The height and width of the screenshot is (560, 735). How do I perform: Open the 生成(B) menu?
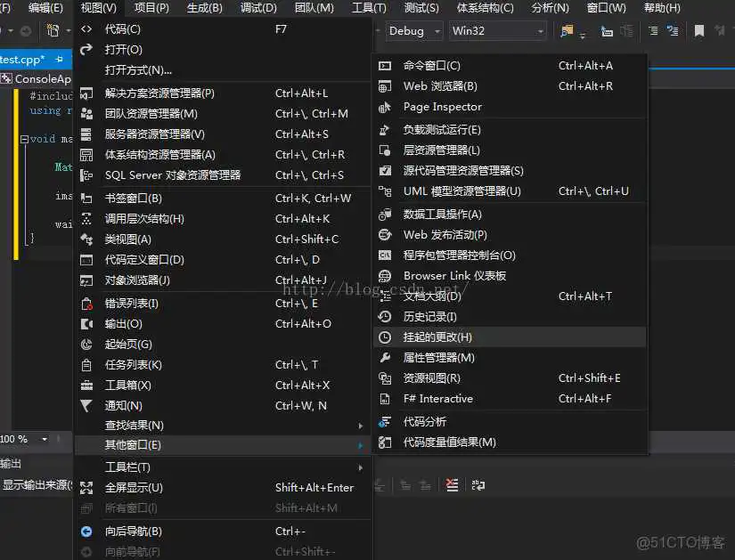tap(205, 7)
